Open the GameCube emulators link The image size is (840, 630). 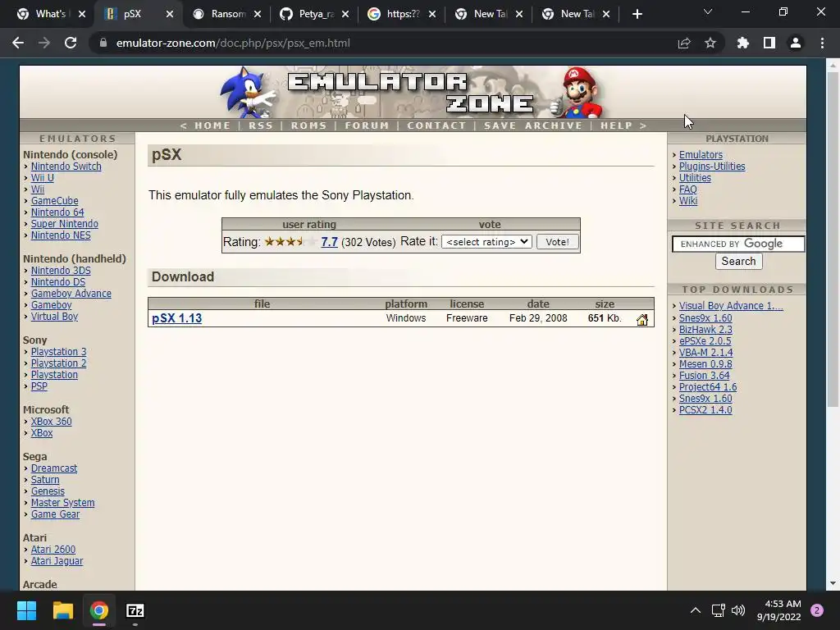55,201
